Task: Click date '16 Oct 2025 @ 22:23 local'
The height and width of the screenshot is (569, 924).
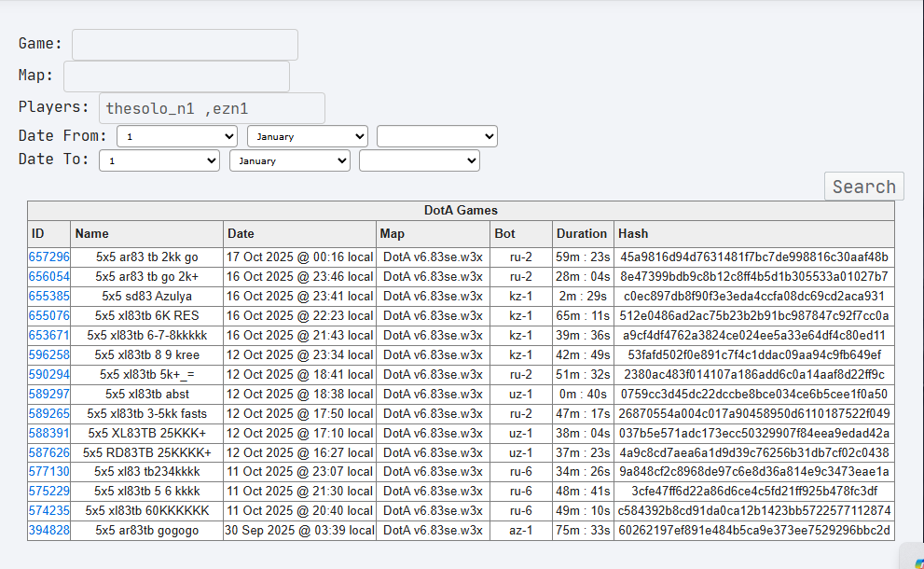Action: pos(299,315)
